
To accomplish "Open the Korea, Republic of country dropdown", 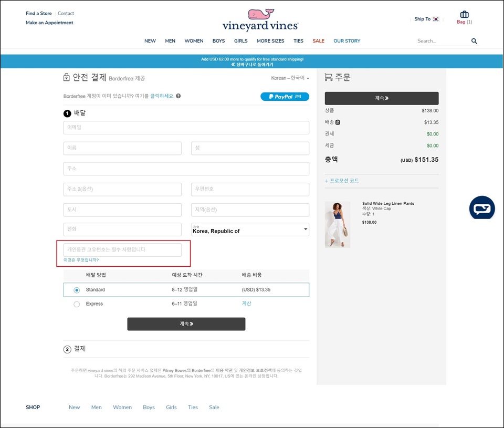I will tap(250, 229).
